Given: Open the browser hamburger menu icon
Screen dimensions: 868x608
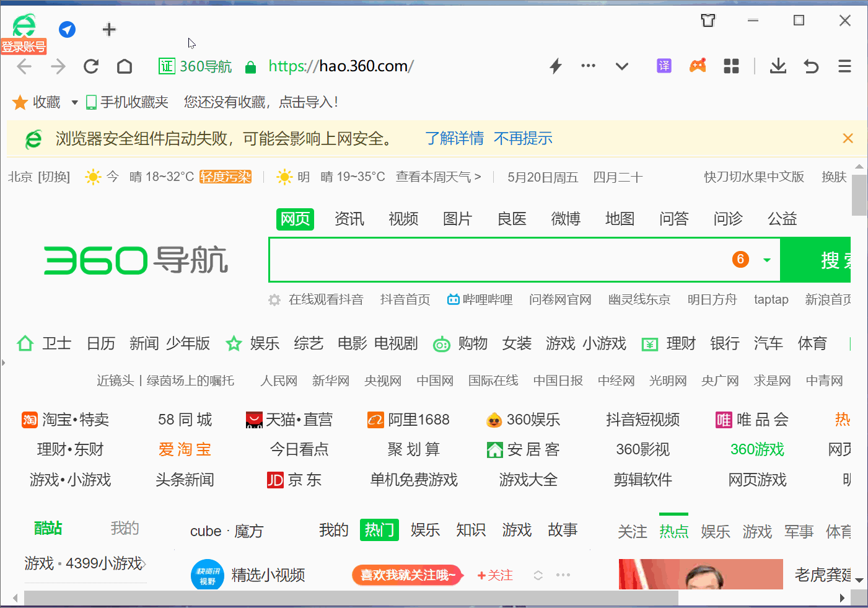Looking at the screenshot, I should click(x=843, y=66).
